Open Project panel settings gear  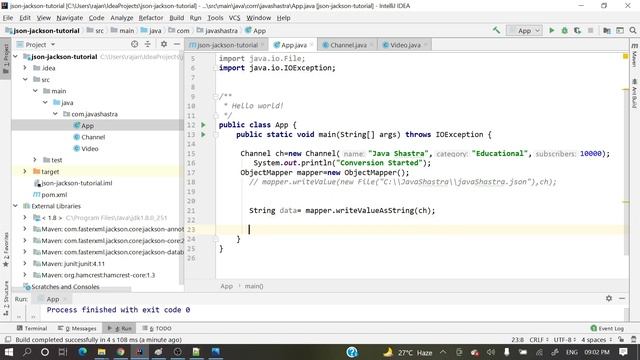[x=164, y=44]
